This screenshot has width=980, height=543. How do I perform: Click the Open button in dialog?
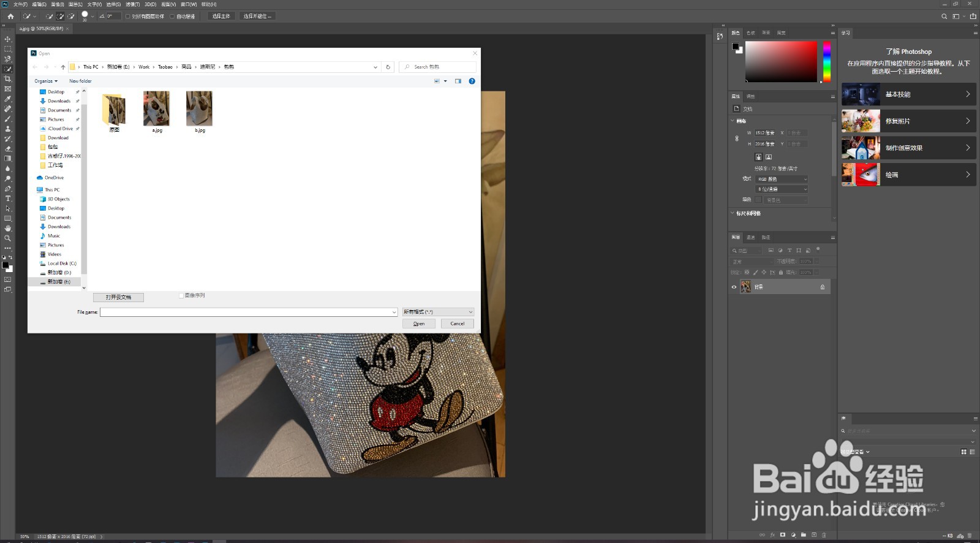coord(419,324)
